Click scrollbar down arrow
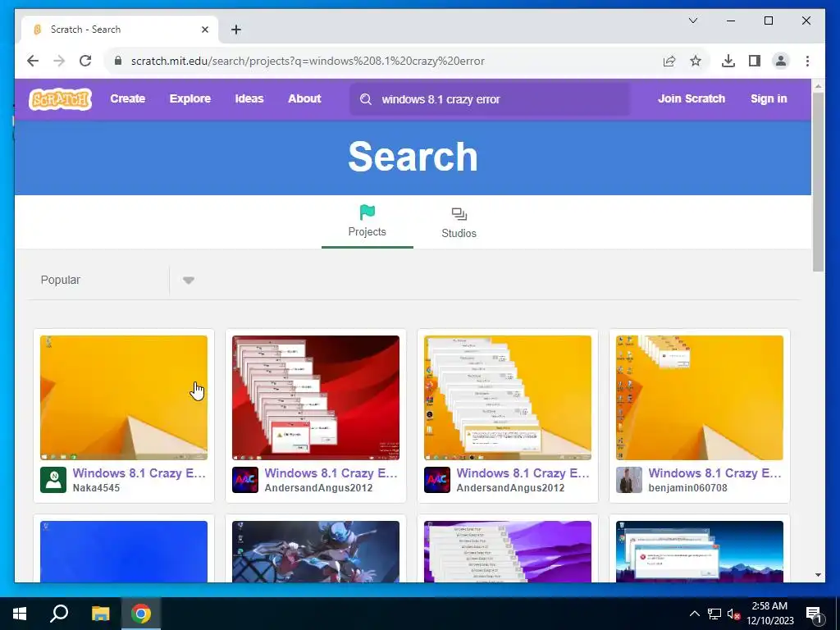The height and width of the screenshot is (630, 840). 818,575
